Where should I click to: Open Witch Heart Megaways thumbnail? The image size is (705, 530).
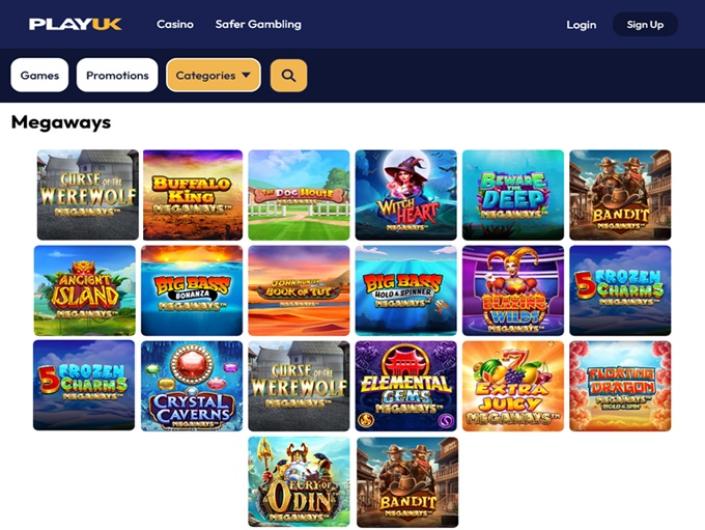pos(406,195)
